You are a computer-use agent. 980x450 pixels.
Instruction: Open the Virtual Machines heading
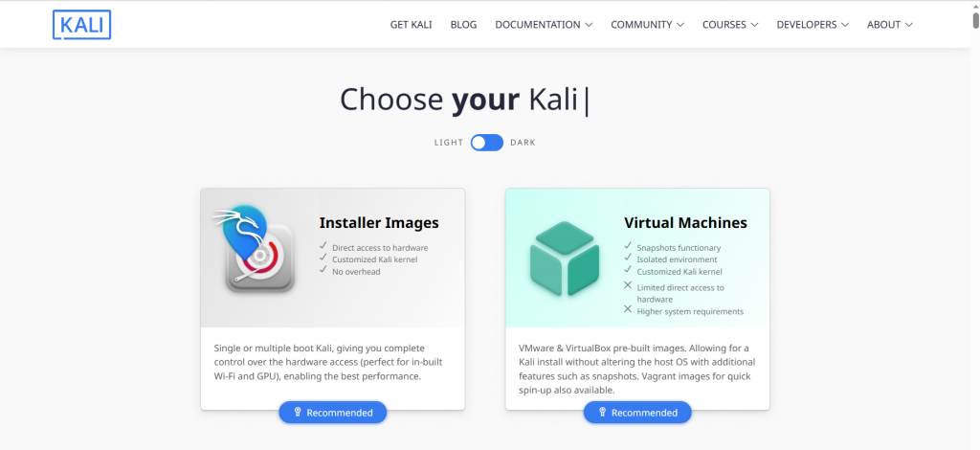tap(685, 223)
